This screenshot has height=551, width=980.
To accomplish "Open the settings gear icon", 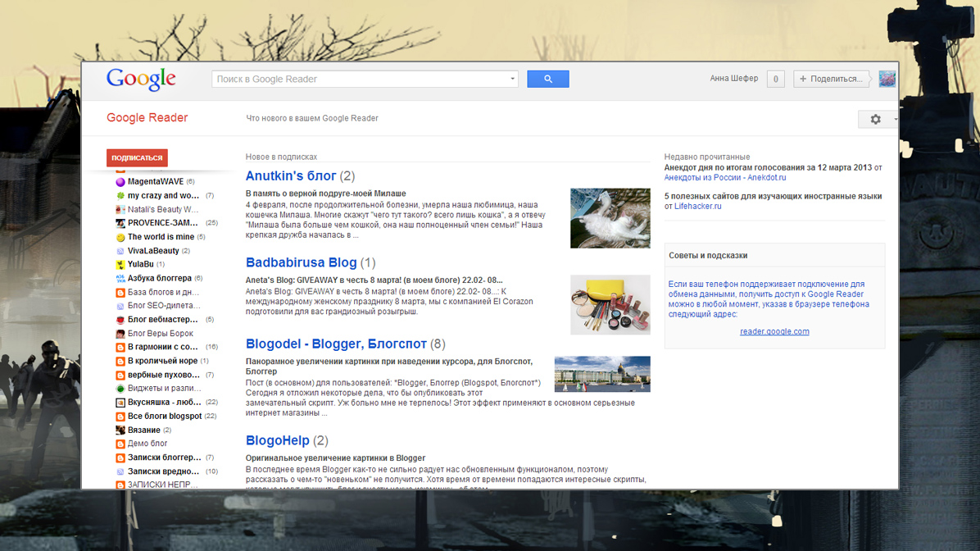I will (875, 119).
